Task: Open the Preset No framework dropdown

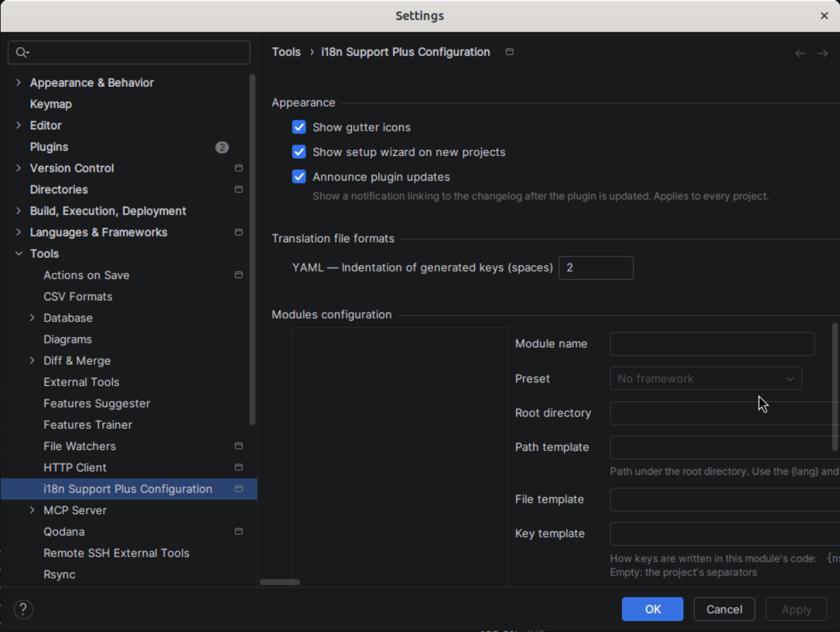Action: (x=705, y=379)
